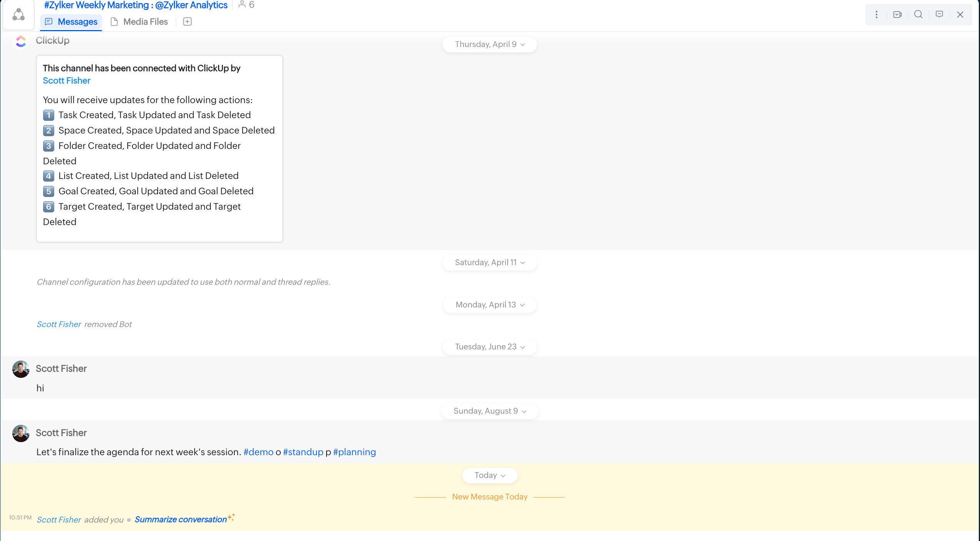Open the threads panel icon
This screenshot has width=980, height=541.
coord(939,15)
